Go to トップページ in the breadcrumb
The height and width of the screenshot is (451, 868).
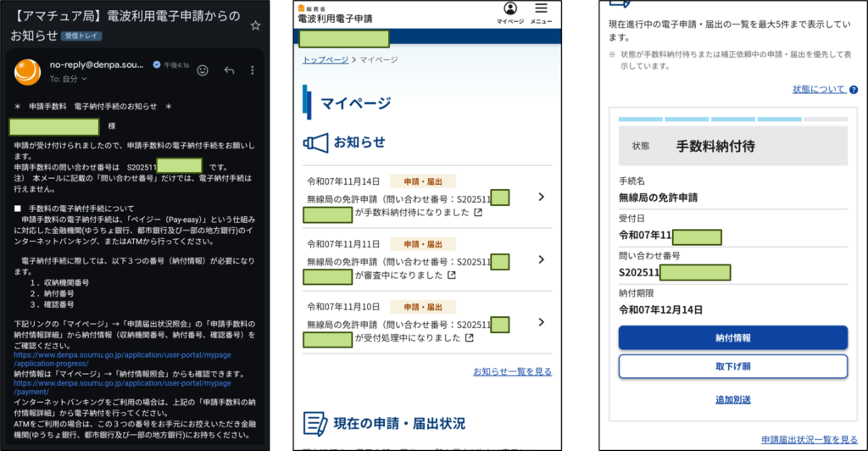(325, 60)
